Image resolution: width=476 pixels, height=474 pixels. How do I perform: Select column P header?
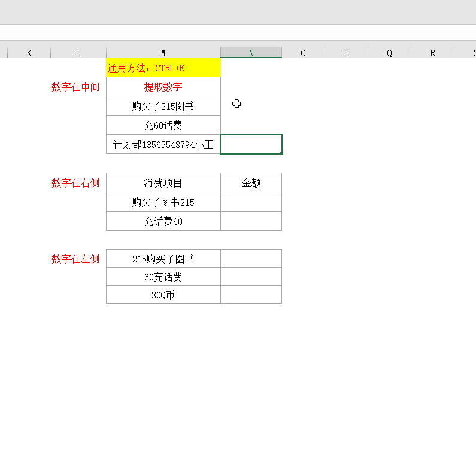tap(346, 53)
